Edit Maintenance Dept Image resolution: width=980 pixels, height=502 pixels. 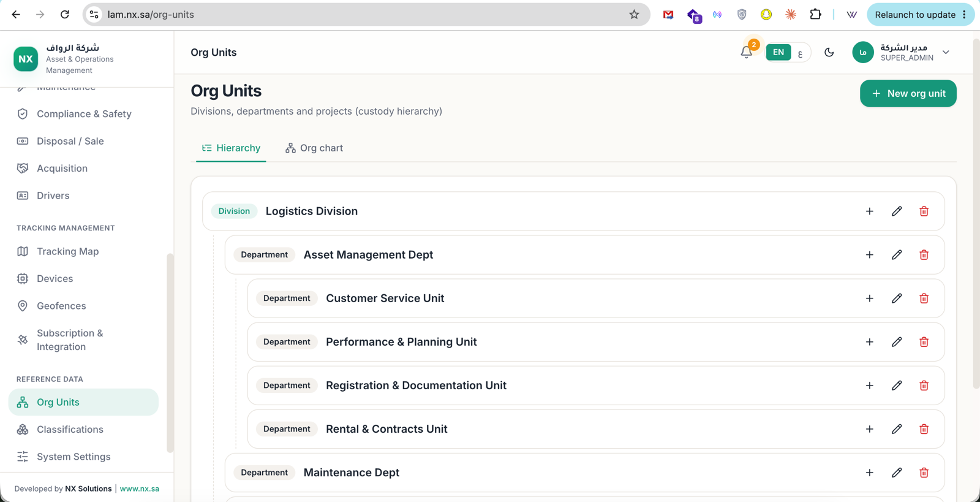click(897, 473)
